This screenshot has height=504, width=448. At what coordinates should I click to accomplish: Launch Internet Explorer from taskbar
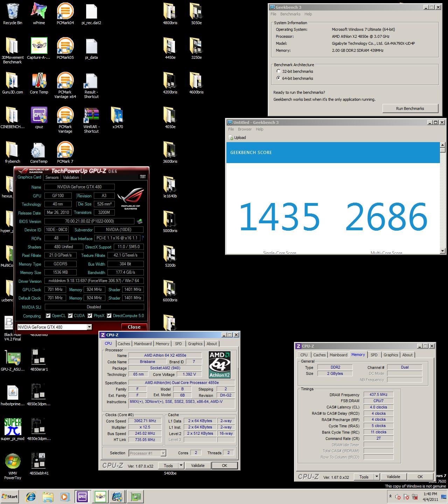tap(31, 496)
